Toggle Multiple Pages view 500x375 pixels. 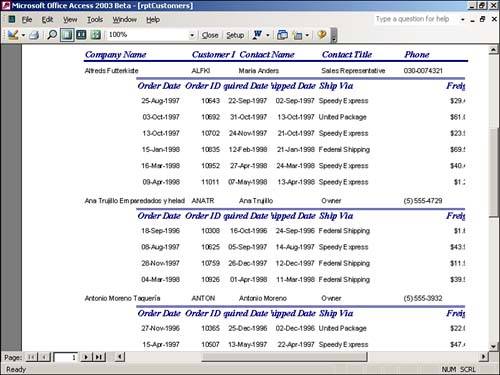tap(96, 35)
